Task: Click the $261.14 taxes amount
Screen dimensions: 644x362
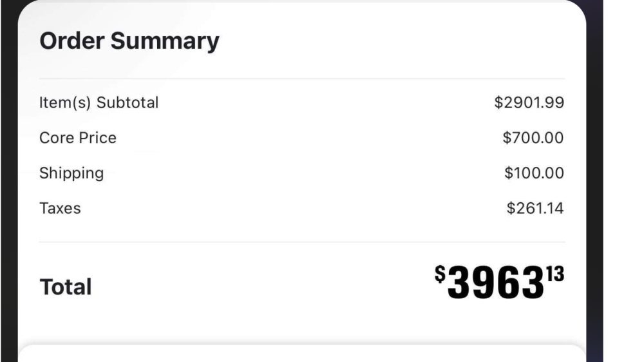Action: 535,209
